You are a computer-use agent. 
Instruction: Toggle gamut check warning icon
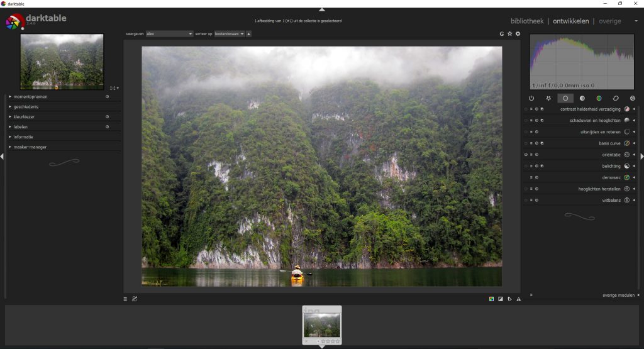pos(519,299)
